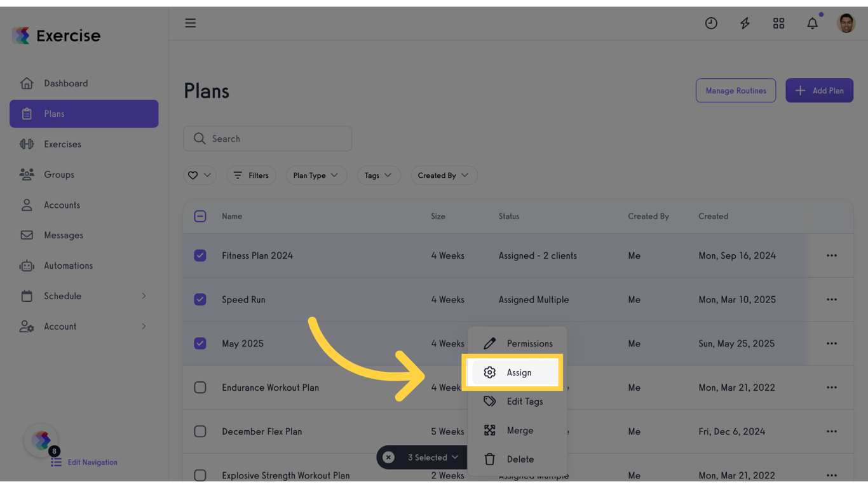Expand the Schedule sidebar submenu
This screenshot has height=488, width=868.
tap(144, 296)
